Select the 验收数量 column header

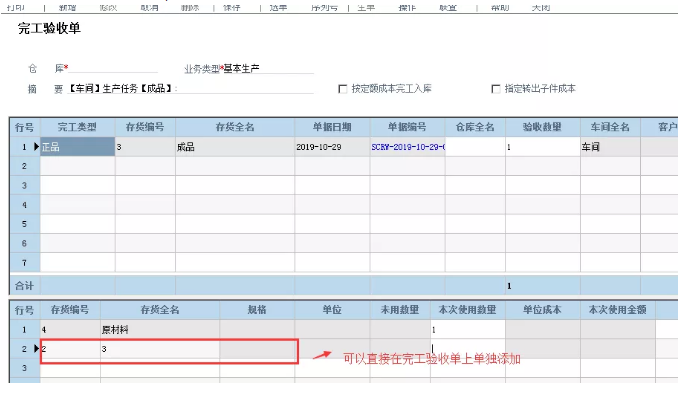click(543, 127)
